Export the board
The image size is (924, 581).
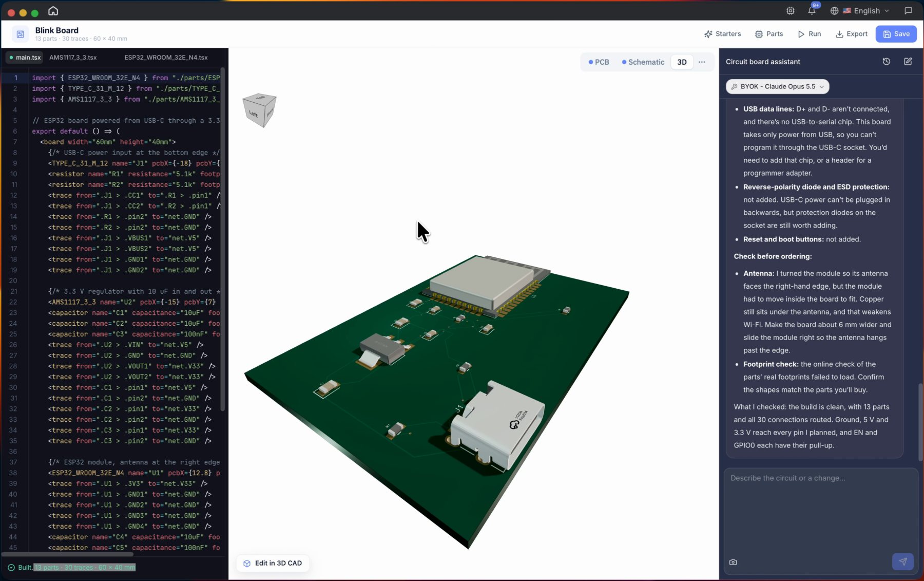(851, 34)
